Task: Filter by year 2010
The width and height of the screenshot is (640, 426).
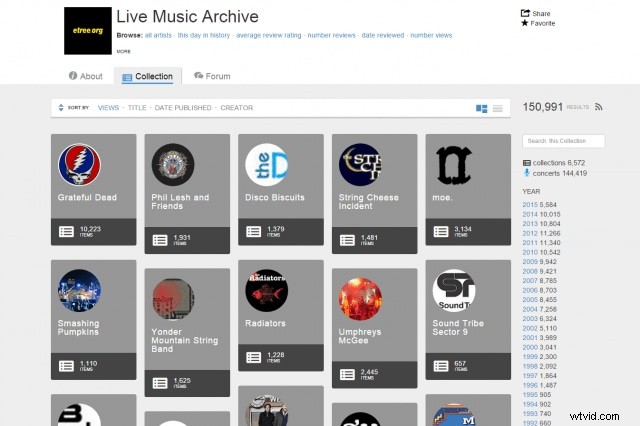Action: point(530,252)
